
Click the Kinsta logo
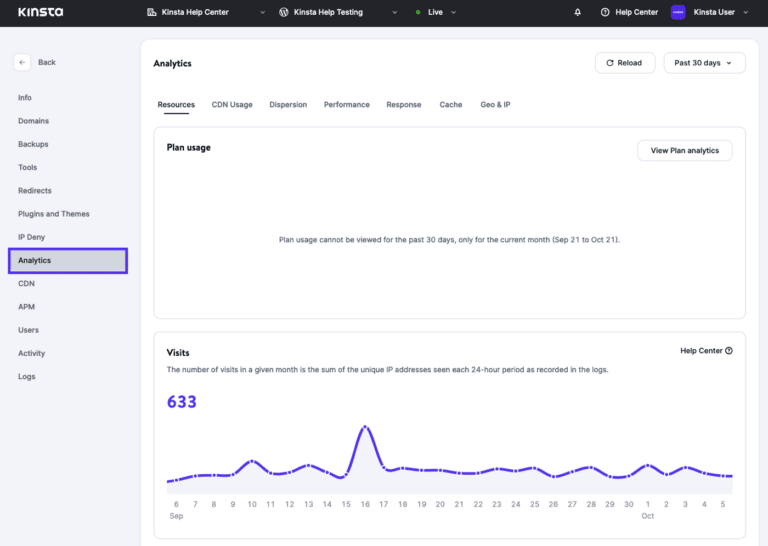click(x=40, y=12)
